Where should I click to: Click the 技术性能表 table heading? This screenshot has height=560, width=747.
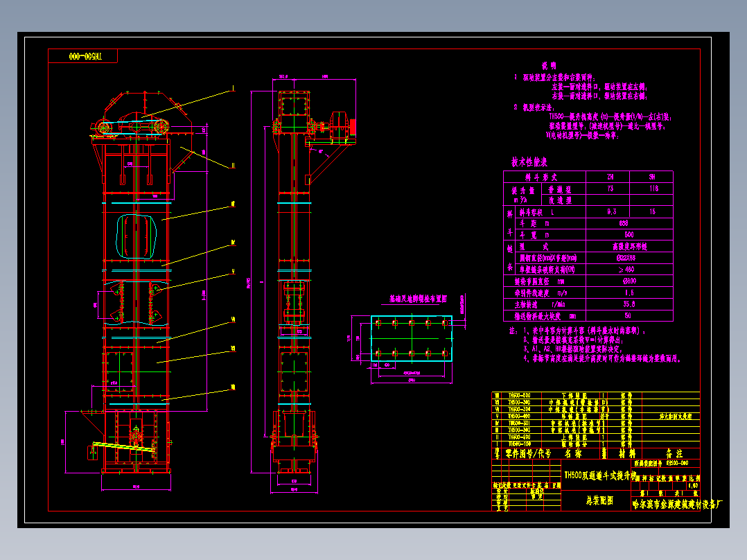[x=529, y=162]
